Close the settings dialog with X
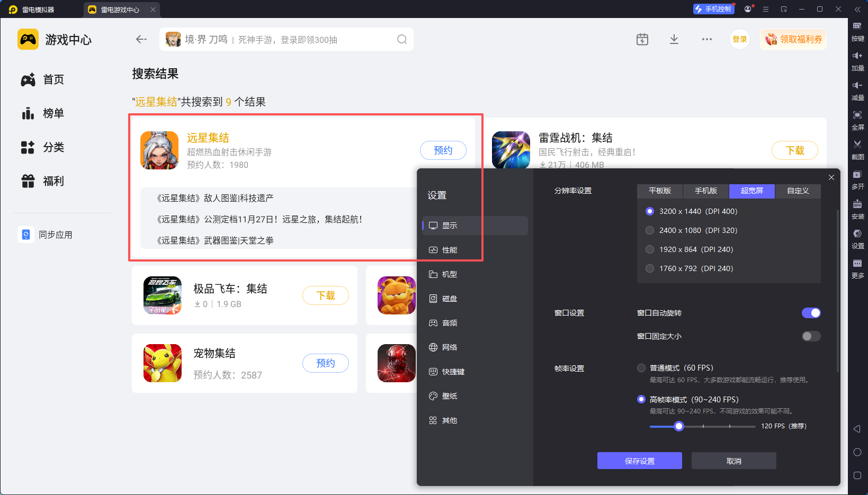The image size is (868, 495). click(831, 177)
